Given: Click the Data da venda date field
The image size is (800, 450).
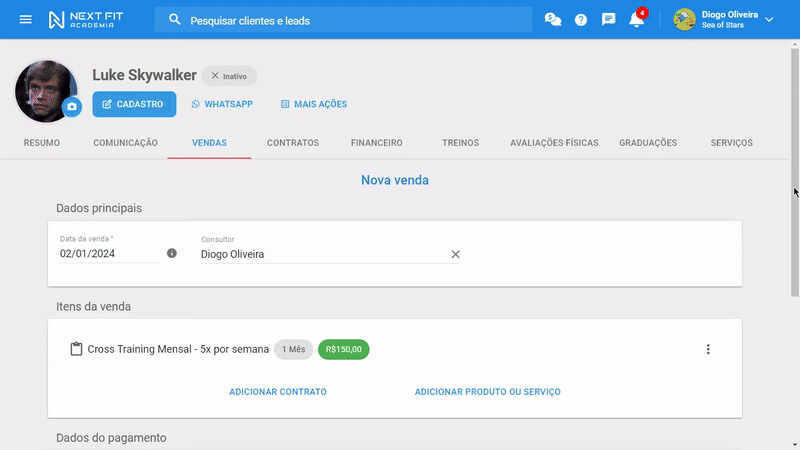Looking at the screenshot, I should click(109, 254).
